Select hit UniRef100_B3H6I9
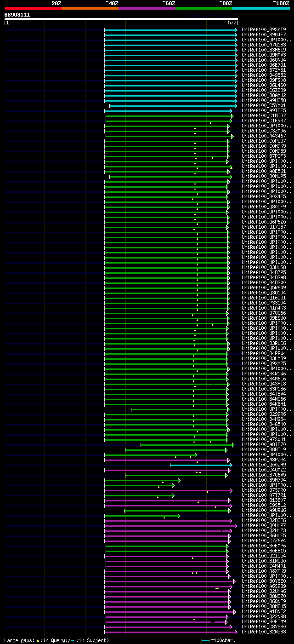The width and height of the screenshot is (294, 644). [264, 50]
